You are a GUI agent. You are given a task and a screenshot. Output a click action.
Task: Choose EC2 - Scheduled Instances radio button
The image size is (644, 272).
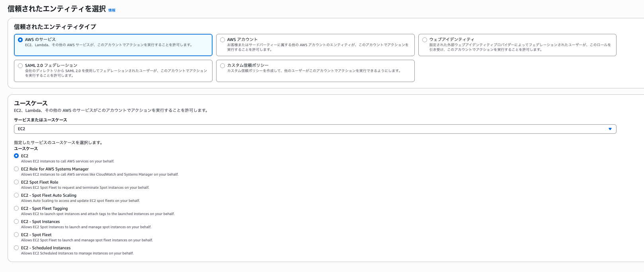coord(16,248)
